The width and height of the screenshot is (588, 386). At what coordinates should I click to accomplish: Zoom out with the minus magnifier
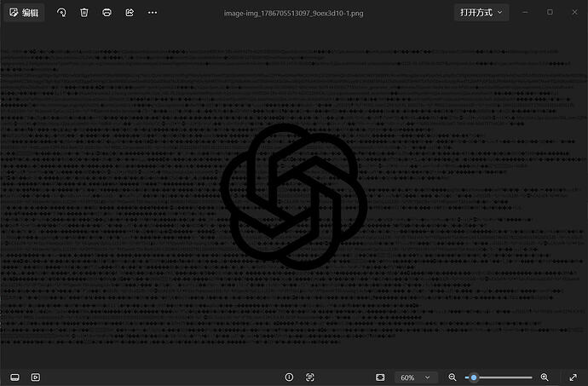(453, 377)
